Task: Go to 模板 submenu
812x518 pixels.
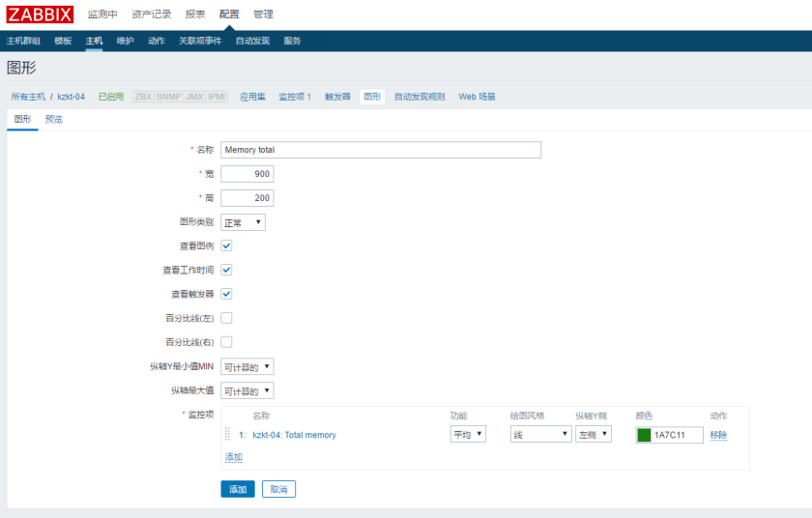Action: coord(63,41)
